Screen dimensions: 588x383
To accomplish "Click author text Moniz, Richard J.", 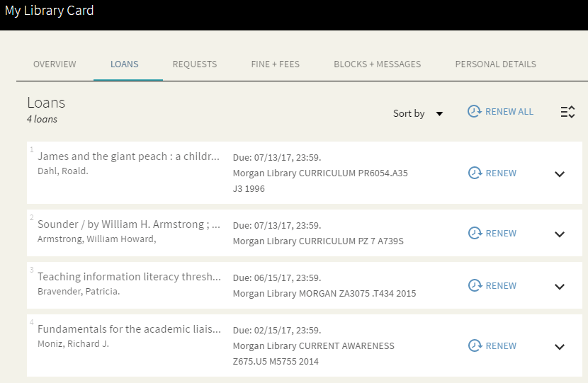I will point(73,343).
